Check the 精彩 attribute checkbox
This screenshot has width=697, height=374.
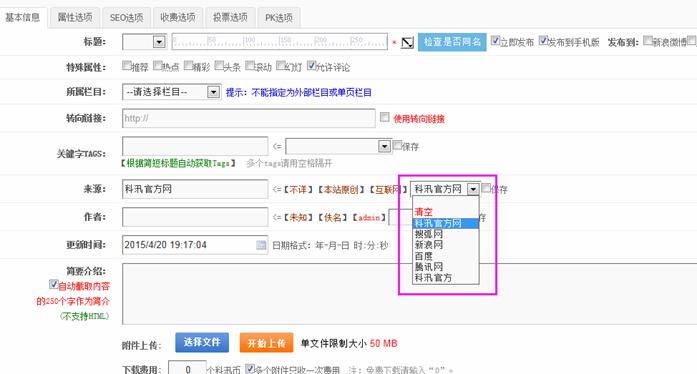pyautogui.click(x=188, y=66)
